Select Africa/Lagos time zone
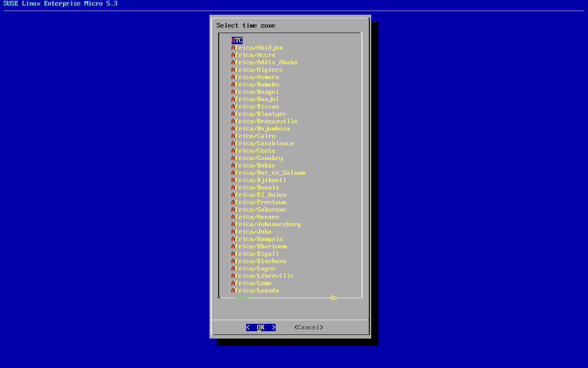Screen dimensions: 588x368 (254, 269)
